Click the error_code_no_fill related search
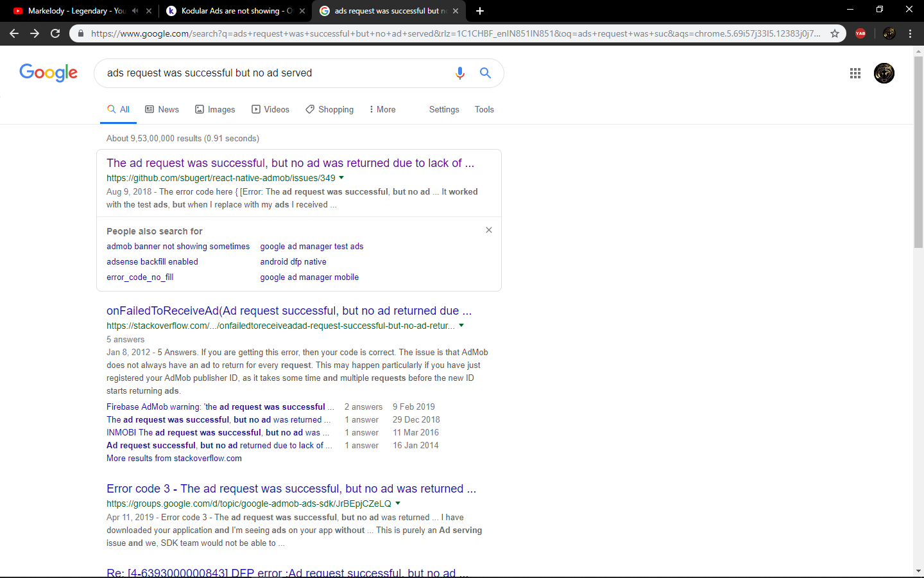The width and height of the screenshot is (924, 578). (140, 277)
